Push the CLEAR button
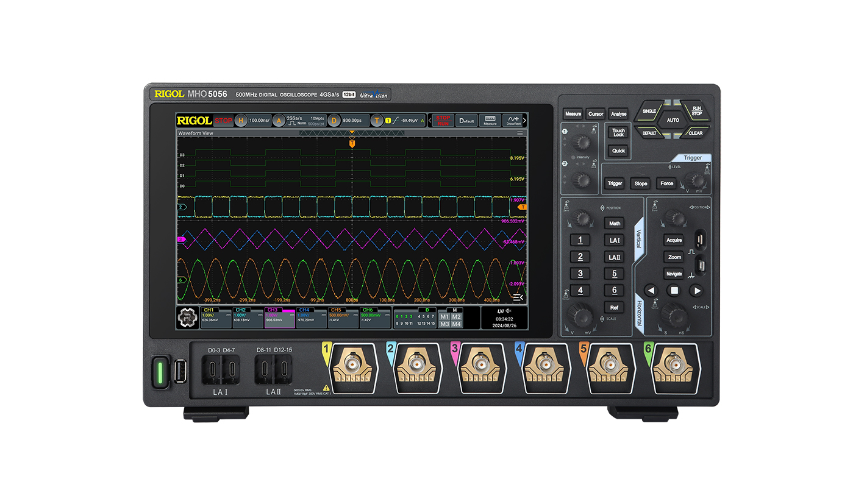Viewport: 864px width, 504px height. click(696, 133)
